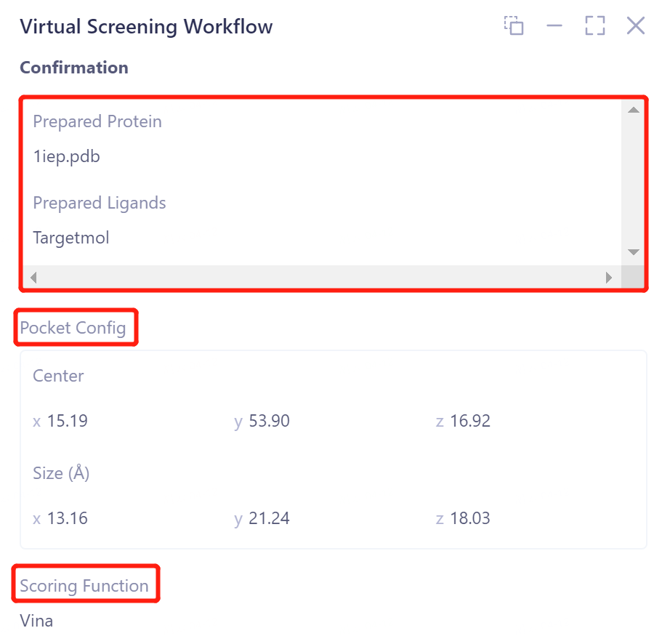This screenshot has width=670, height=644.
Task: Select the Targetmol ligands entry
Action: [71, 238]
